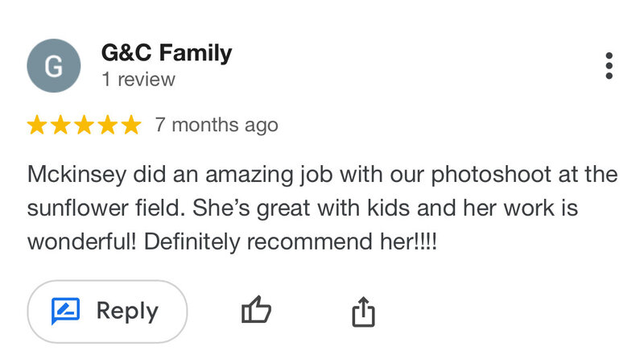Click 'Definitely recommend her!!!!' sentence
Screen dimensions: 644x351
coord(291,242)
